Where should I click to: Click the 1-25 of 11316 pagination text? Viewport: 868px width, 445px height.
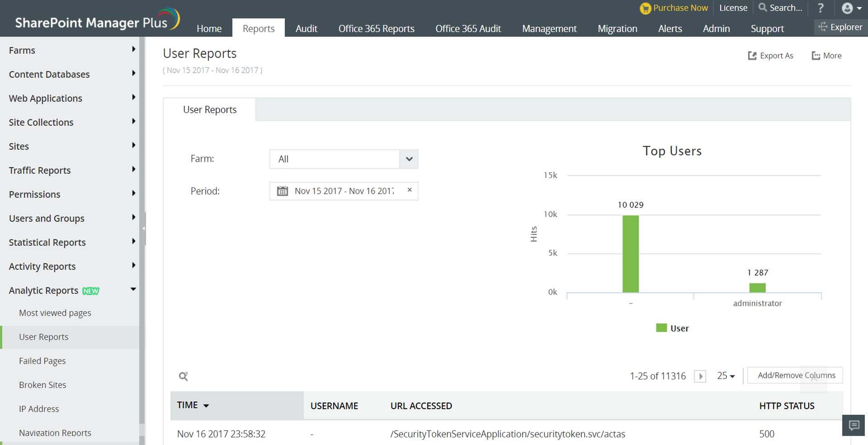point(658,376)
